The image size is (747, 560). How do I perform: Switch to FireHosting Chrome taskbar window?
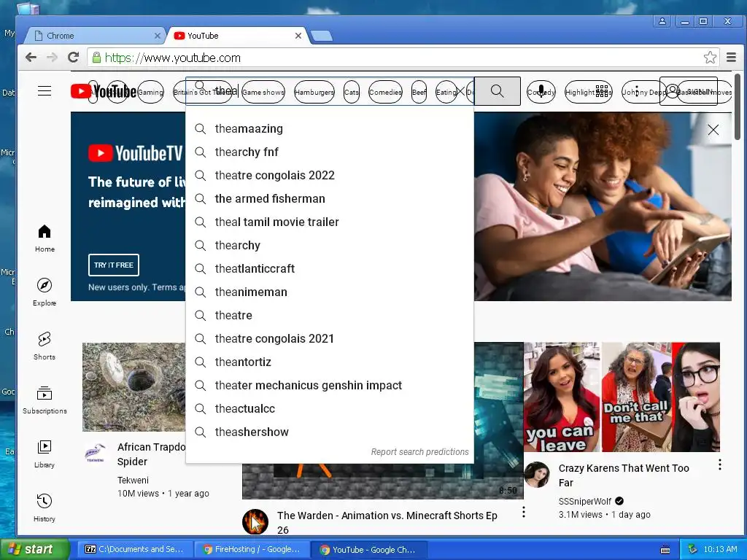252,549
